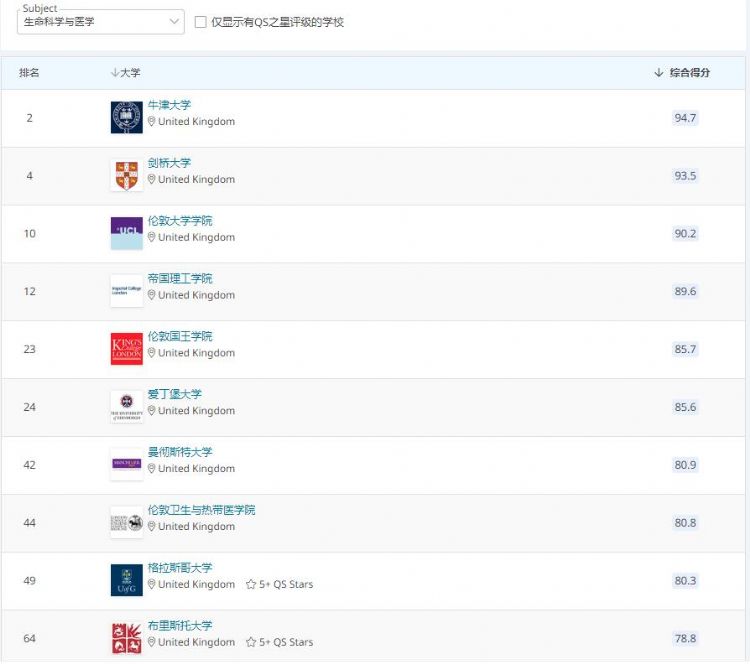This screenshot has width=750, height=664.
Task: Click the London School of Hygiene logo
Action: (x=127, y=523)
